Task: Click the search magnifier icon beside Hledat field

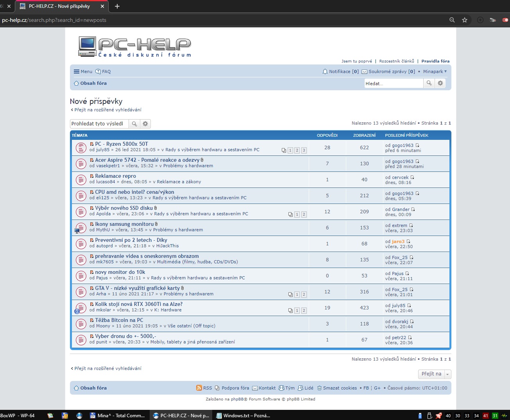Action: pyautogui.click(x=429, y=83)
